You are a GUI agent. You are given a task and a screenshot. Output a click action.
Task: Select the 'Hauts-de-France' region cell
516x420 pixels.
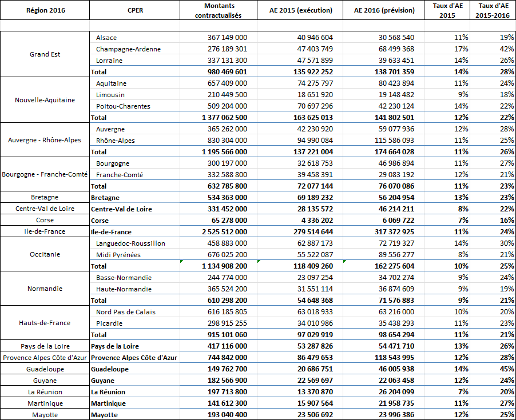click(x=45, y=323)
